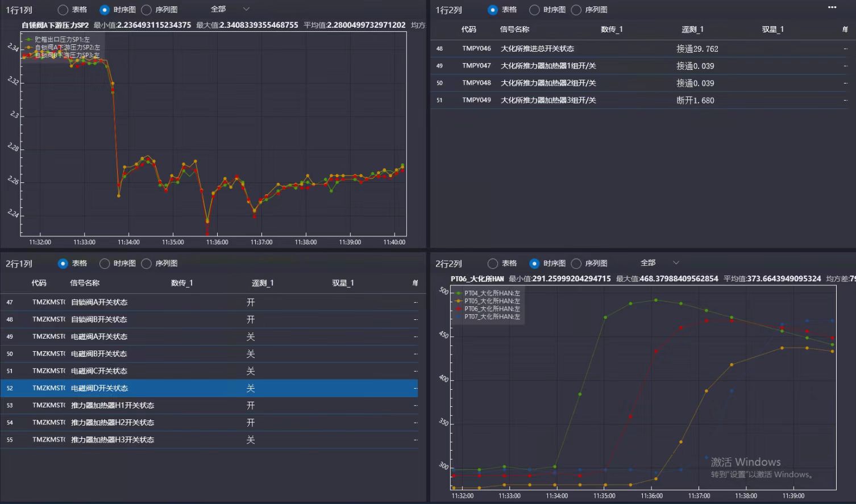Click the 遥测_1 column header in 1行2列
The image size is (856, 504).
692,30
